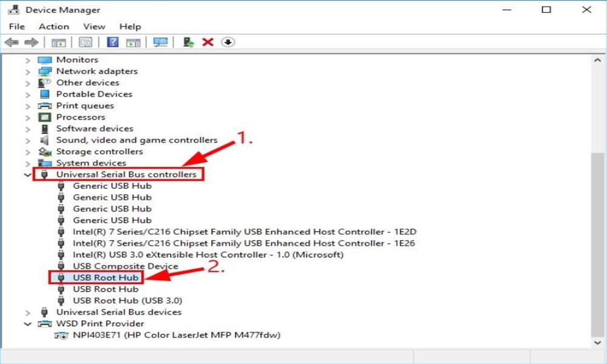This screenshot has width=607, height=364.
Task: Open the View menu
Action: [94, 27]
